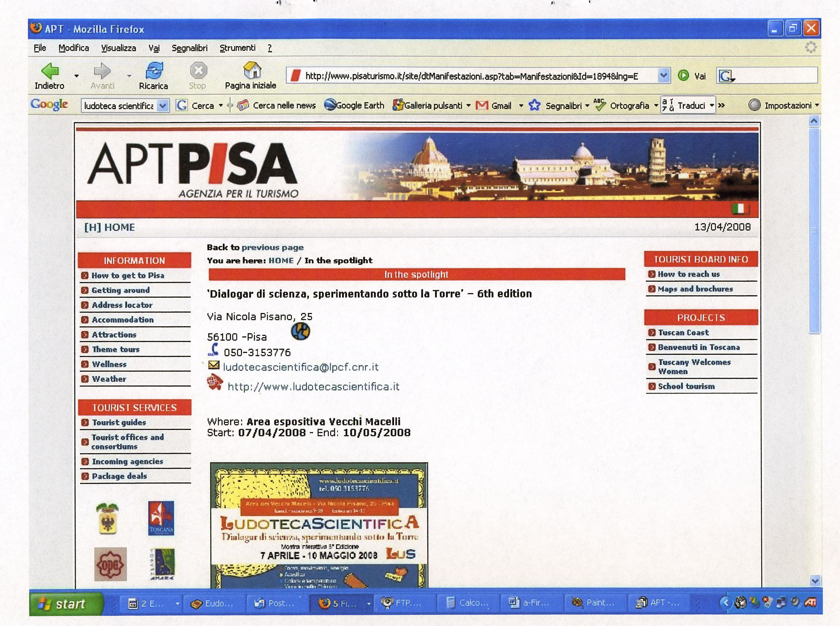Click the Windows start button
Image resolution: width=840 pixels, height=626 pixels.
pyautogui.click(x=66, y=604)
